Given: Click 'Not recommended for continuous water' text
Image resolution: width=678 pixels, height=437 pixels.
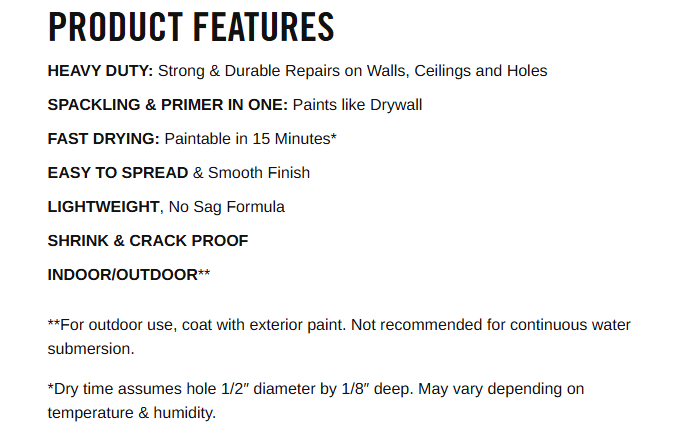Looking at the screenshot, I should point(491,325).
